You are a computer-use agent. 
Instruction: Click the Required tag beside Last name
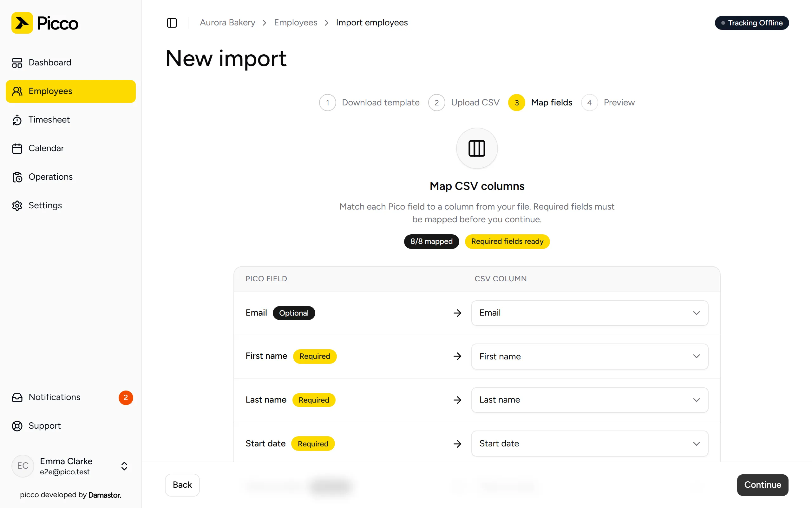click(x=314, y=400)
